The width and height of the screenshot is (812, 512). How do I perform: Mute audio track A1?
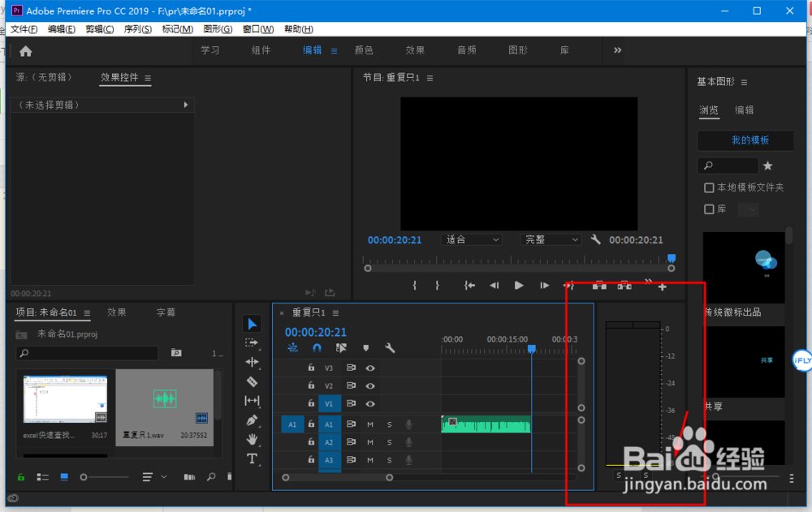[370, 424]
